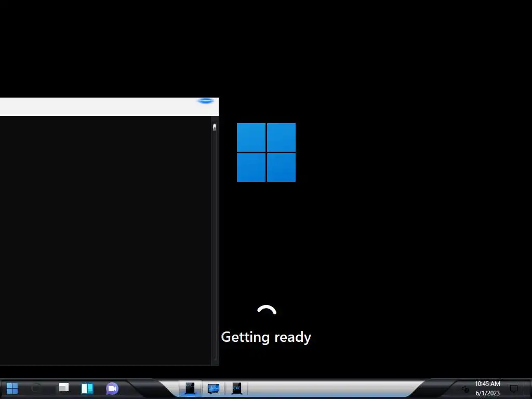Open volume icon in system tray
This screenshot has width=532, height=399.
(x=465, y=389)
